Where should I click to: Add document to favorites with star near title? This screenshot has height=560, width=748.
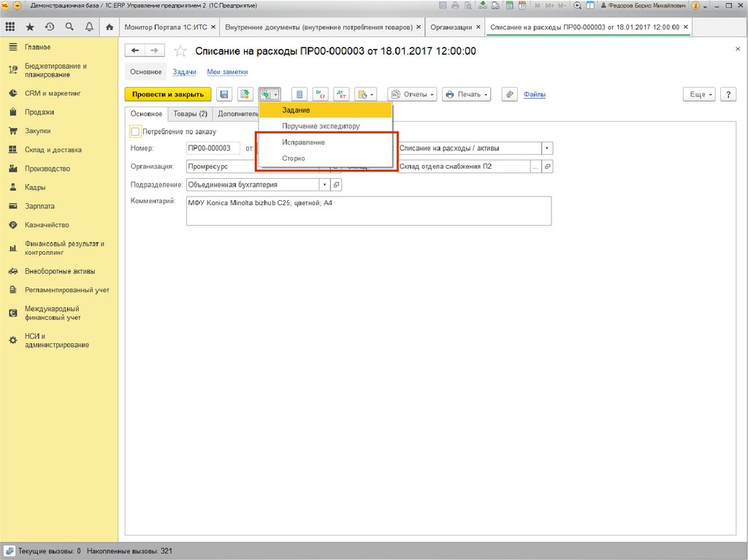tap(180, 51)
